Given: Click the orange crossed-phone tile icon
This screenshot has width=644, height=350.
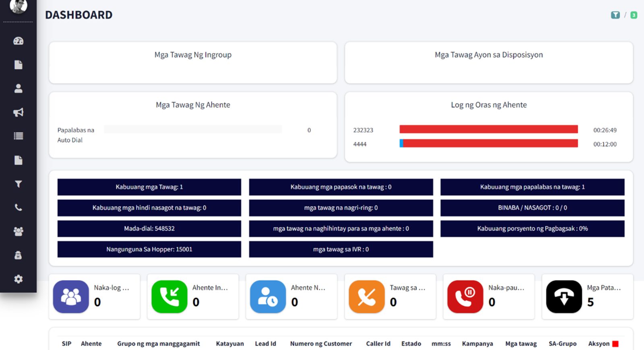Looking at the screenshot, I should click(x=366, y=297).
